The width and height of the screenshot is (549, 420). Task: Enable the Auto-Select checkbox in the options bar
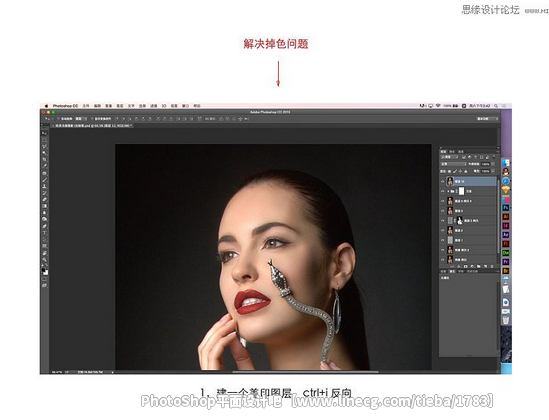coord(58,119)
